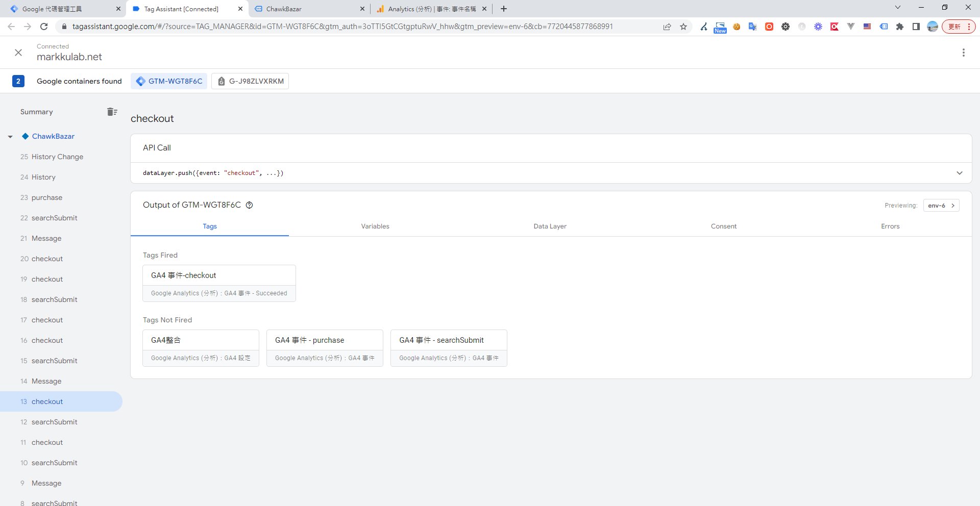The height and width of the screenshot is (506, 980).
Task: Open the browser Extensions puzzle icon
Action: click(x=900, y=27)
